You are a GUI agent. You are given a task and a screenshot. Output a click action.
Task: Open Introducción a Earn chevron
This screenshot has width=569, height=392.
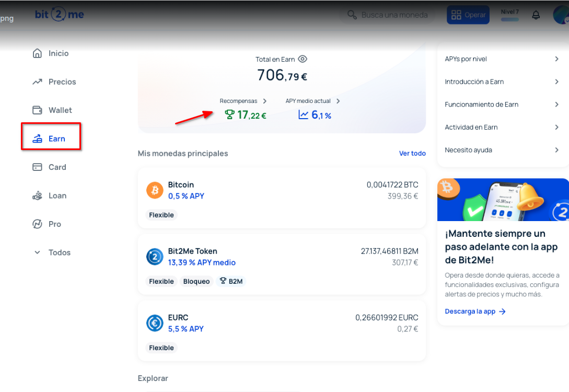tap(556, 82)
